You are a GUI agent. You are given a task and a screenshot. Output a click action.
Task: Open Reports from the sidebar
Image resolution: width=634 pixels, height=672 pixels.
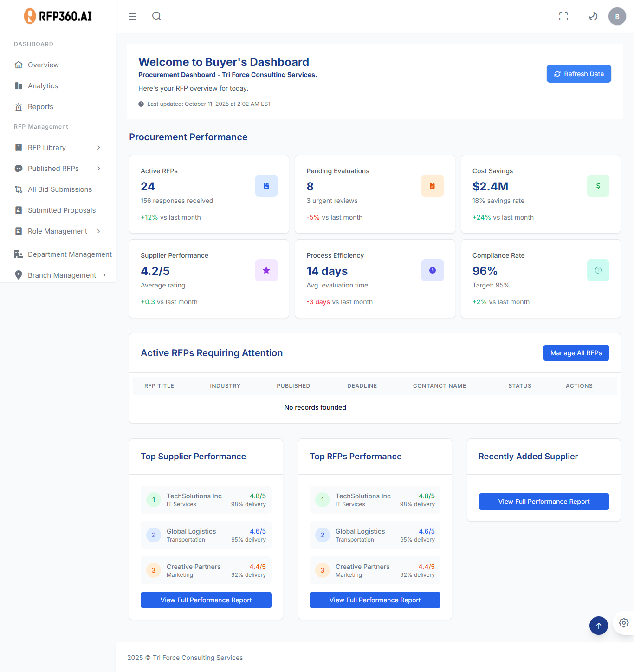click(40, 107)
